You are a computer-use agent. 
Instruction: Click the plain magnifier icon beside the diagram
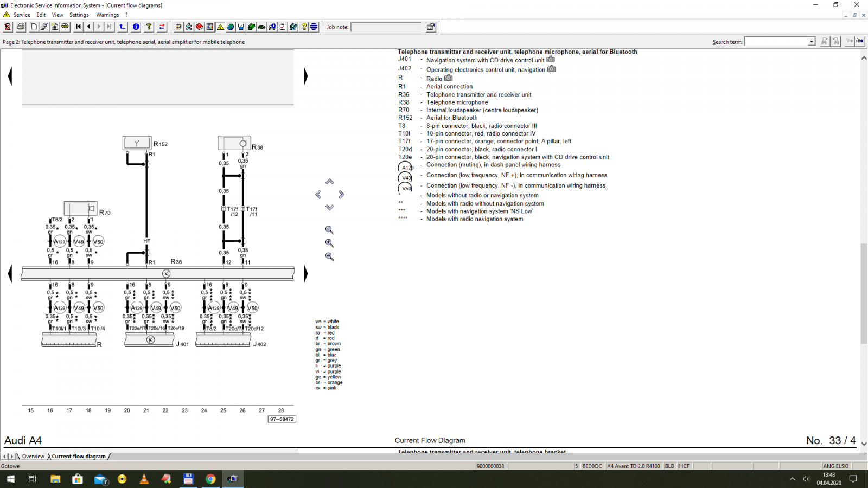click(329, 230)
